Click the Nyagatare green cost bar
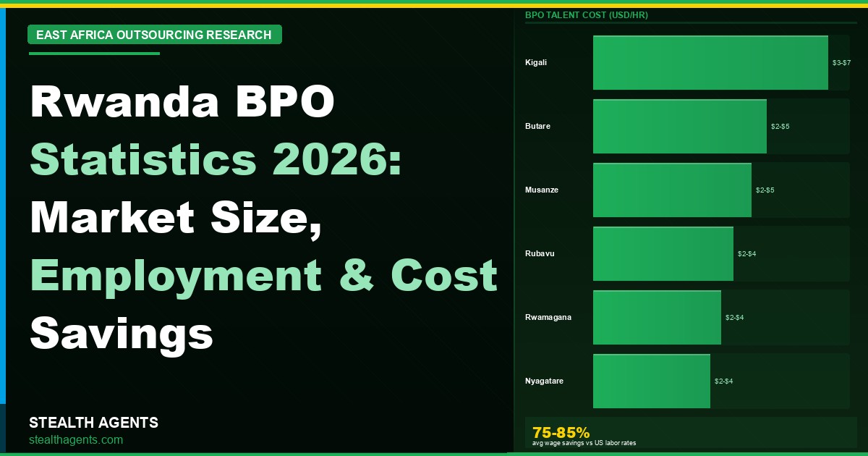The height and width of the screenshot is (456, 868). (x=652, y=381)
